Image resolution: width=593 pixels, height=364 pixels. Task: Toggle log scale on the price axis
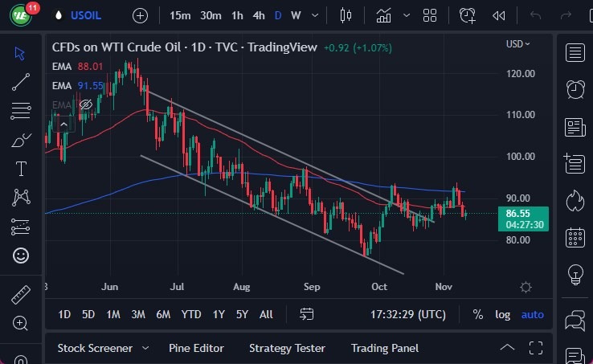tap(502, 314)
